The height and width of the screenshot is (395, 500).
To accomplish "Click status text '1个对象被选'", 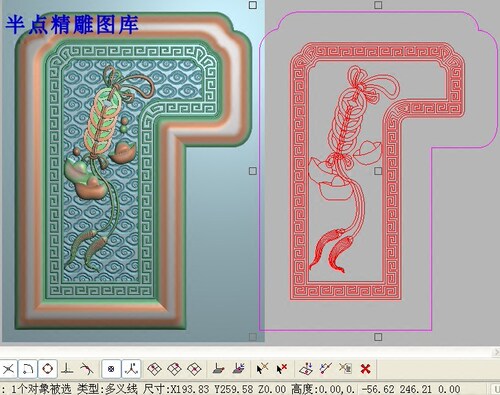I will coord(41,389).
